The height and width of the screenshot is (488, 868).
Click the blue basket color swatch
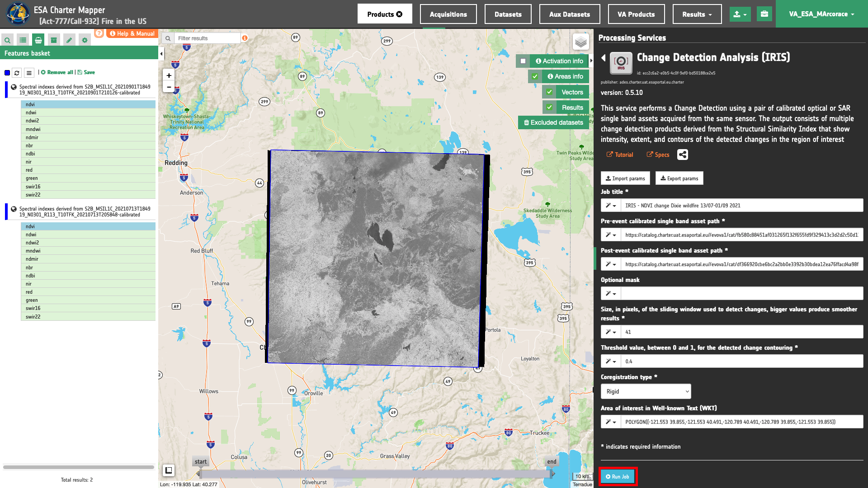7,73
